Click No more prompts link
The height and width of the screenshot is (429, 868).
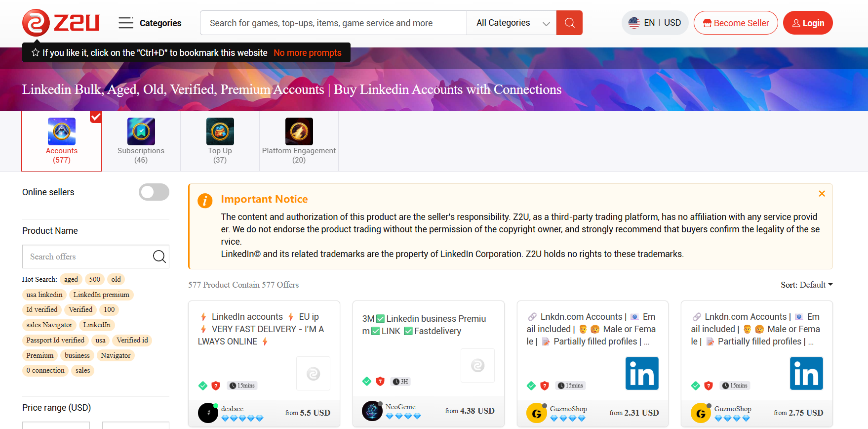307,53
